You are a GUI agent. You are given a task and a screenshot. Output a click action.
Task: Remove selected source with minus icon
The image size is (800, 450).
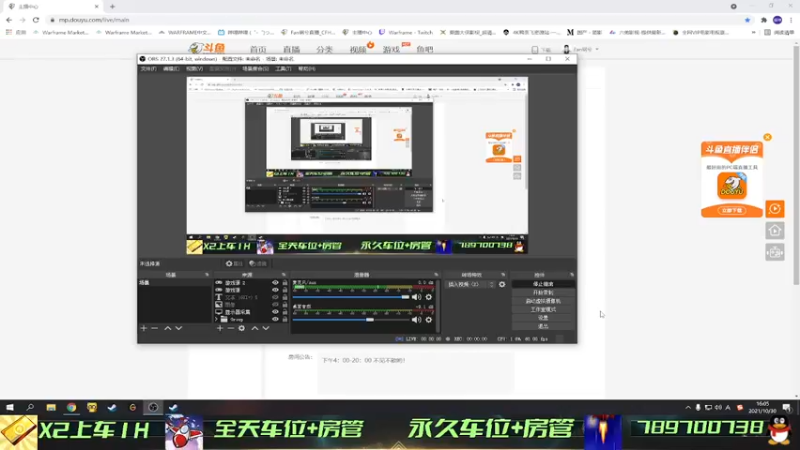point(231,328)
